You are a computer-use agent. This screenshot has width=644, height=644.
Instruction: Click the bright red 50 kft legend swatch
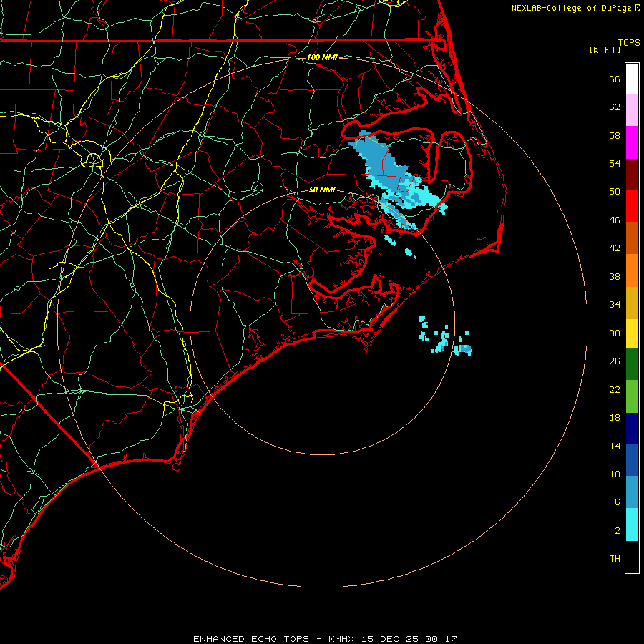632,207
